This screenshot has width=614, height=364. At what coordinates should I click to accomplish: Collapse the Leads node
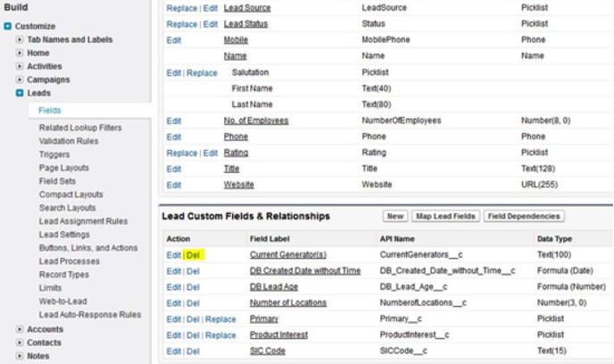pyautogui.click(x=20, y=93)
